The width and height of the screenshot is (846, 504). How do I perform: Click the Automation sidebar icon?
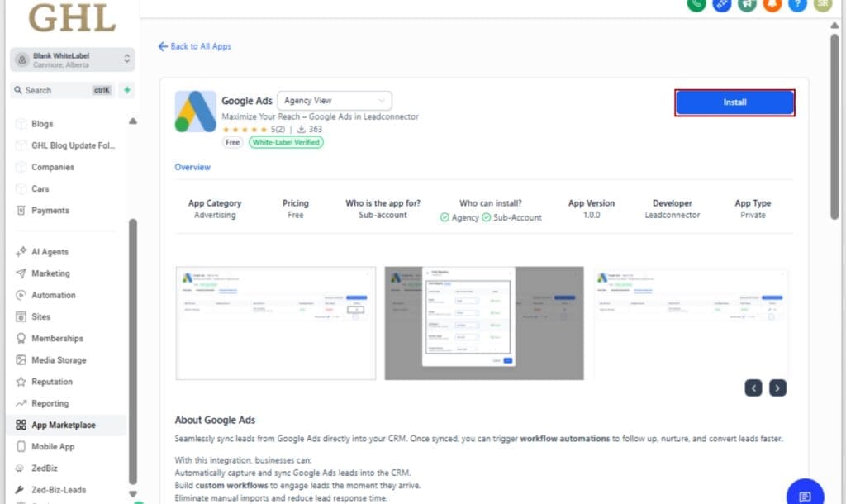pyautogui.click(x=21, y=295)
